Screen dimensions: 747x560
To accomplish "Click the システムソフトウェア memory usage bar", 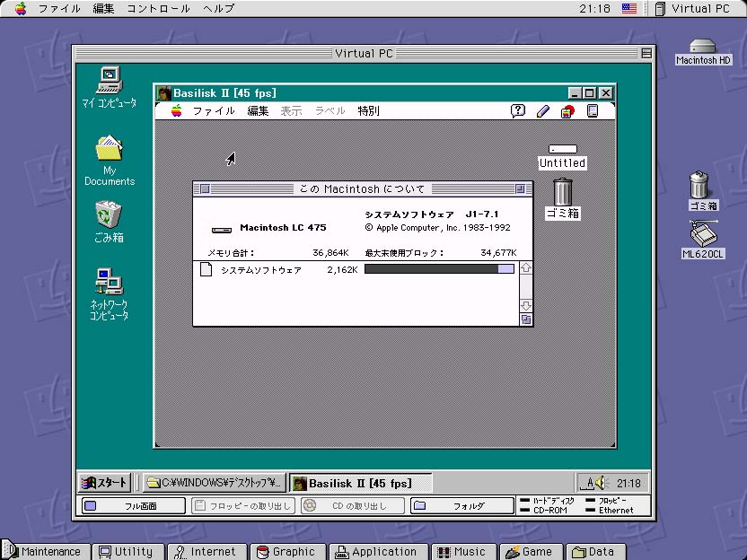I will point(439,269).
